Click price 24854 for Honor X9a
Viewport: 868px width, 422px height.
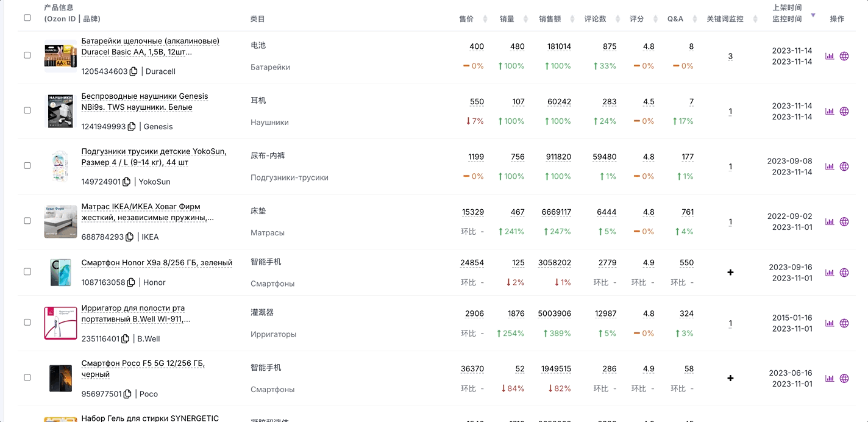pyautogui.click(x=472, y=263)
